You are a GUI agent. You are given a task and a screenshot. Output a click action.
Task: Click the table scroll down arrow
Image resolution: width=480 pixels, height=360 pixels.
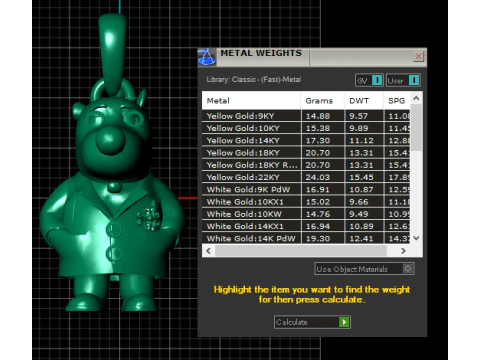click(416, 238)
